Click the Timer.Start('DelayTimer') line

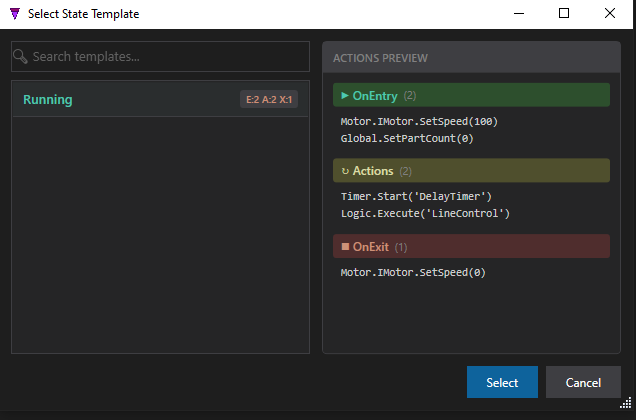tap(416, 196)
